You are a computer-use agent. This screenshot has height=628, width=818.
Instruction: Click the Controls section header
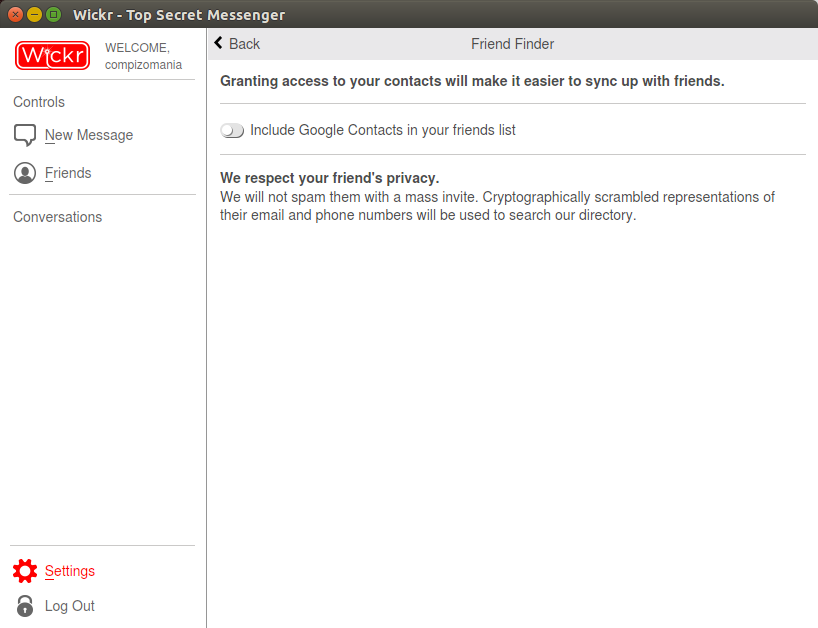click(39, 102)
